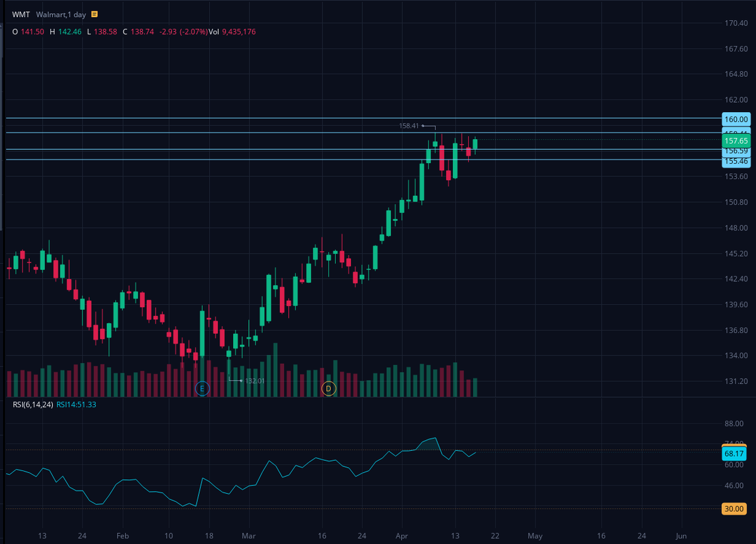Select the 156.59 price line label
The height and width of the screenshot is (544, 756).
tap(736, 151)
